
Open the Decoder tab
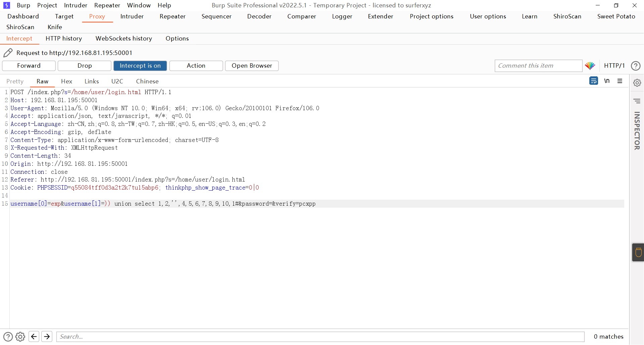point(259,16)
